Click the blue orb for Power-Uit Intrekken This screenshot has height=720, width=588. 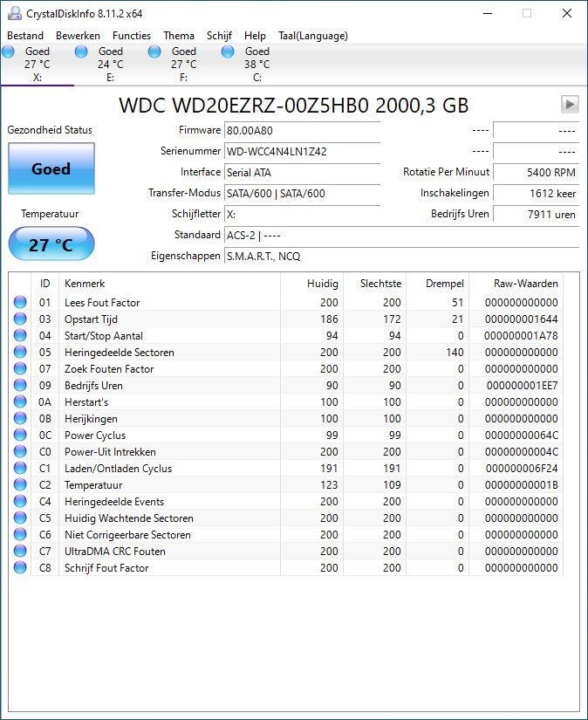pyautogui.click(x=20, y=451)
